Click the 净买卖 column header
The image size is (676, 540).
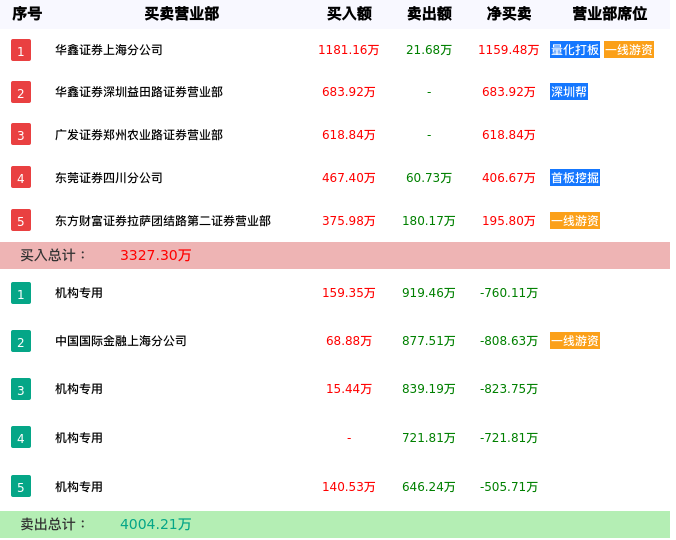(x=509, y=14)
